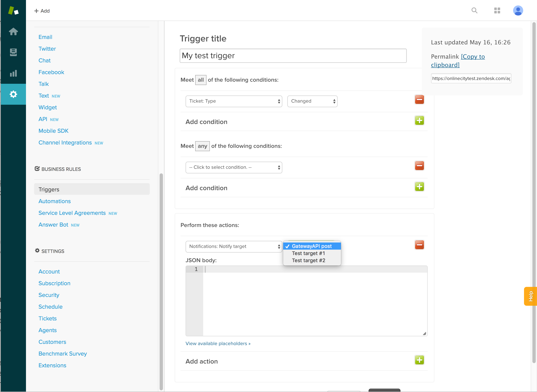Select Triggers under Business Rules menu
This screenshot has height=392, width=537.
click(49, 189)
